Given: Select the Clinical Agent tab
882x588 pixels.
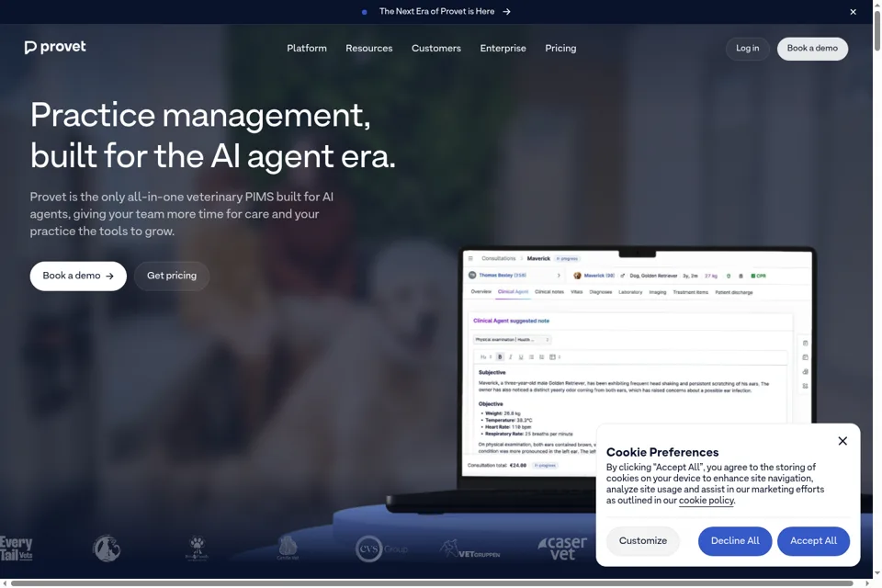Looking at the screenshot, I should [x=513, y=292].
